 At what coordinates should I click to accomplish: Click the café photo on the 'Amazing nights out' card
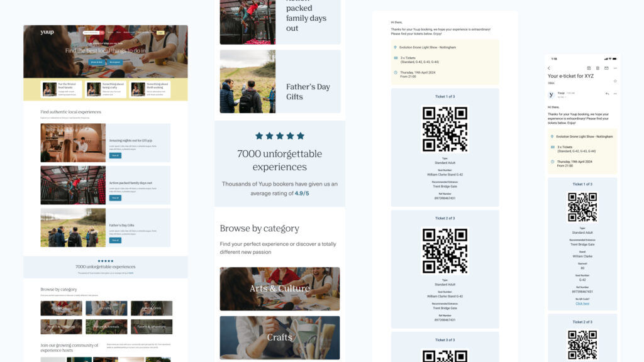point(73,143)
